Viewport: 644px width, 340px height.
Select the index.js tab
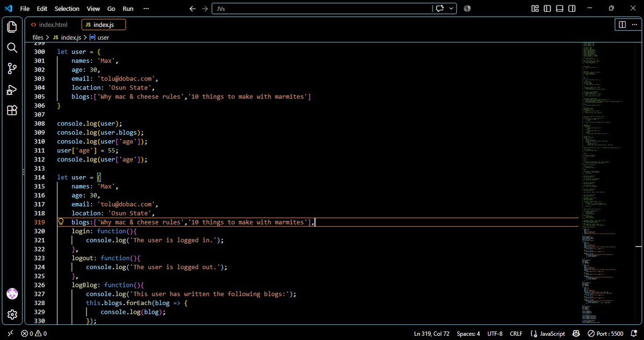104,25
